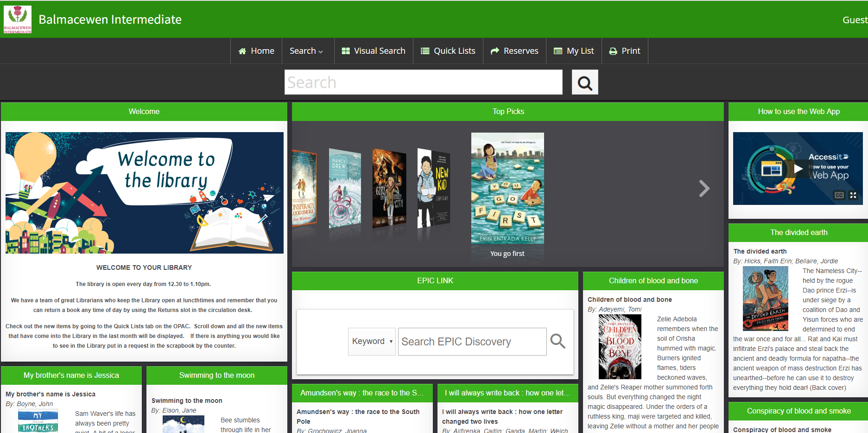This screenshot has width=868, height=433.
Task: Select the Print printer icon
Action: pyautogui.click(x=612, y=51)
